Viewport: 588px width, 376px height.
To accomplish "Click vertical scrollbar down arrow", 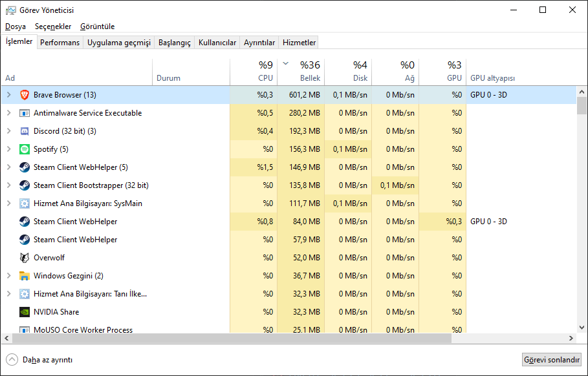I will pos(582,328).
